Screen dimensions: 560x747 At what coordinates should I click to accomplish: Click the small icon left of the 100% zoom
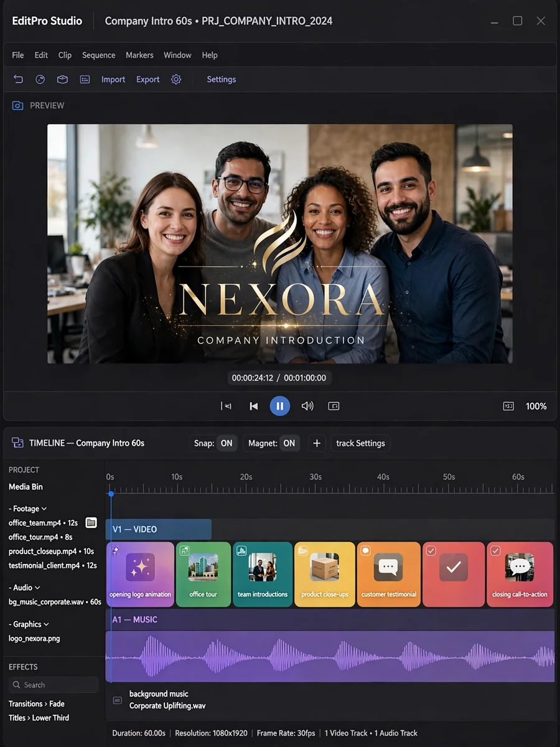[x=508, y=406]
